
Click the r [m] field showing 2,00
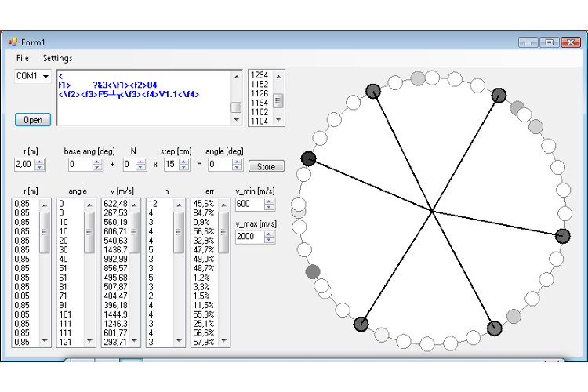tap(24, 165)
